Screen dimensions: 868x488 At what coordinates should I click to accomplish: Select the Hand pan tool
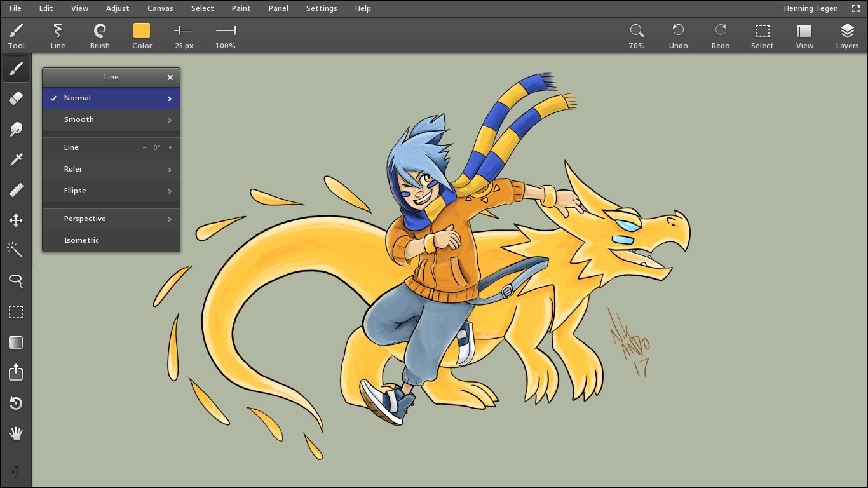click(16, 434)
